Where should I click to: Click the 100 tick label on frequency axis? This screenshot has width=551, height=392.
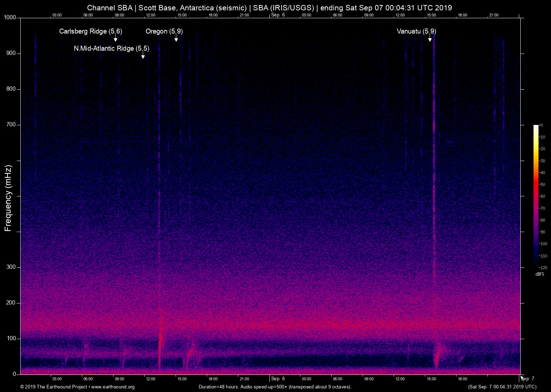coord(11,338)
